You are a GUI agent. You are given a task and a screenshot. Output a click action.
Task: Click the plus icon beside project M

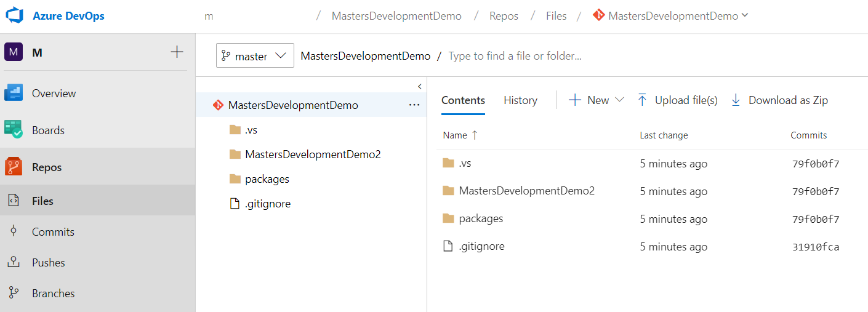click(x=177, y=52)
